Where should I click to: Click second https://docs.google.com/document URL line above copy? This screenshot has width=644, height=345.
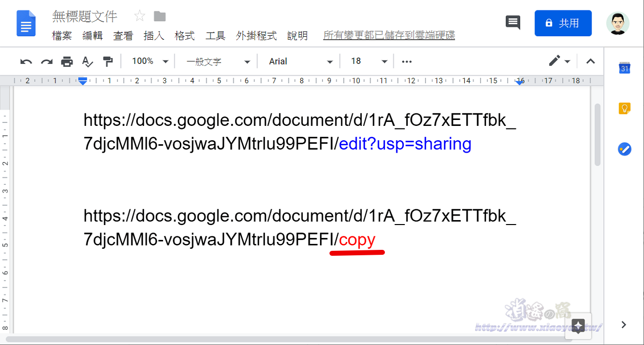point(300,216)
